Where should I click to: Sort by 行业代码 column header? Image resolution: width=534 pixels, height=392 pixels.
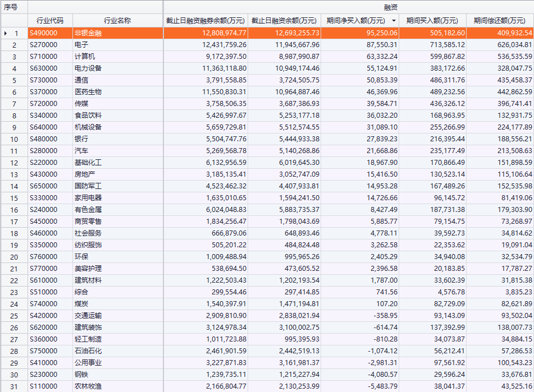tap(50, 21)
